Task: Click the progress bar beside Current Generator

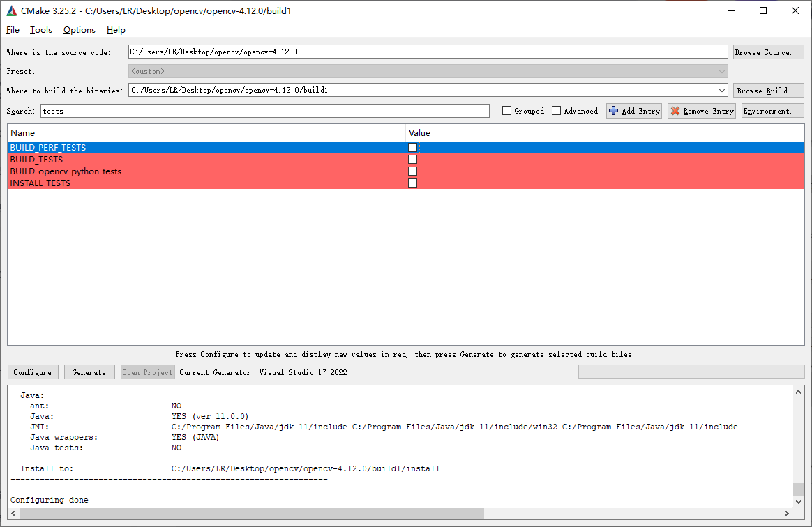Action: [691, 372]
